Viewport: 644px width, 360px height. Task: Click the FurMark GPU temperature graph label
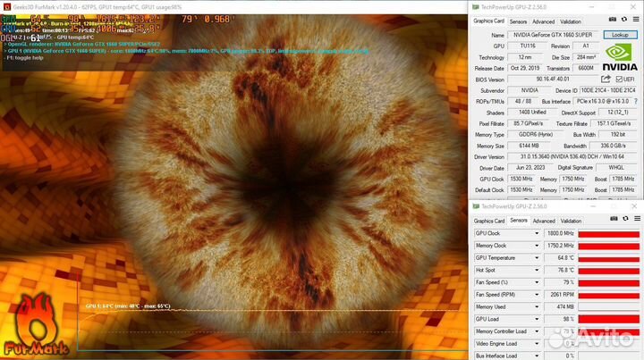tap(128, 306)
